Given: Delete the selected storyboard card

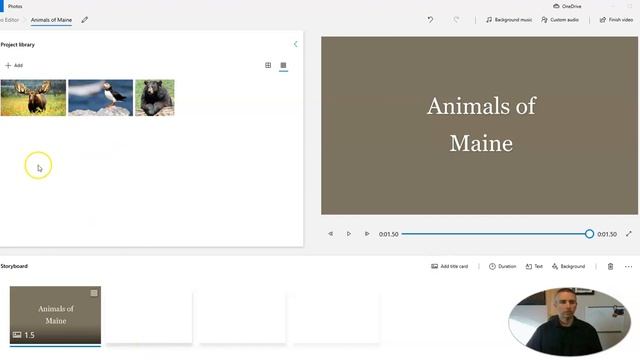Looking at the screenshot, I should coord(610,267).
